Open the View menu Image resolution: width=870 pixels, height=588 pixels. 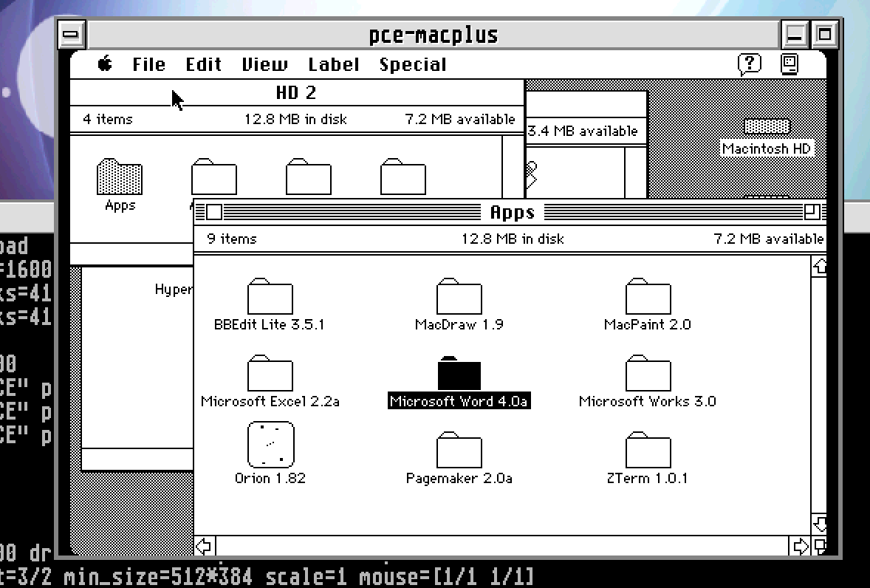264,64
